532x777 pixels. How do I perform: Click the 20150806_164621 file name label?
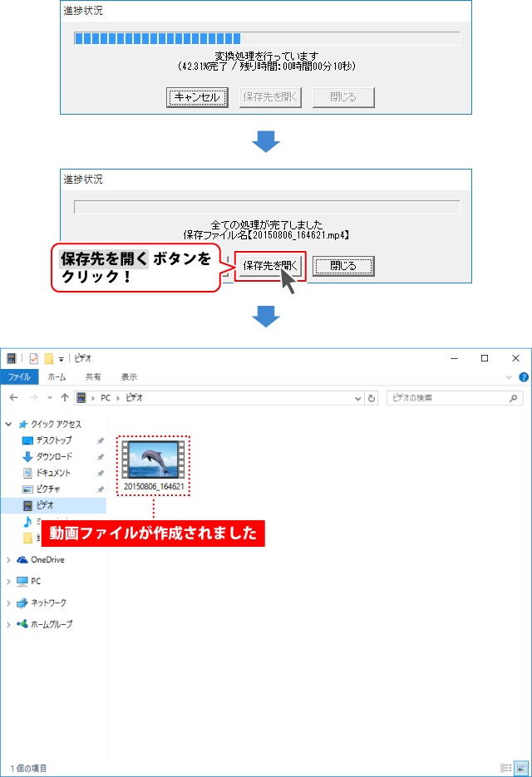[154, 487]
